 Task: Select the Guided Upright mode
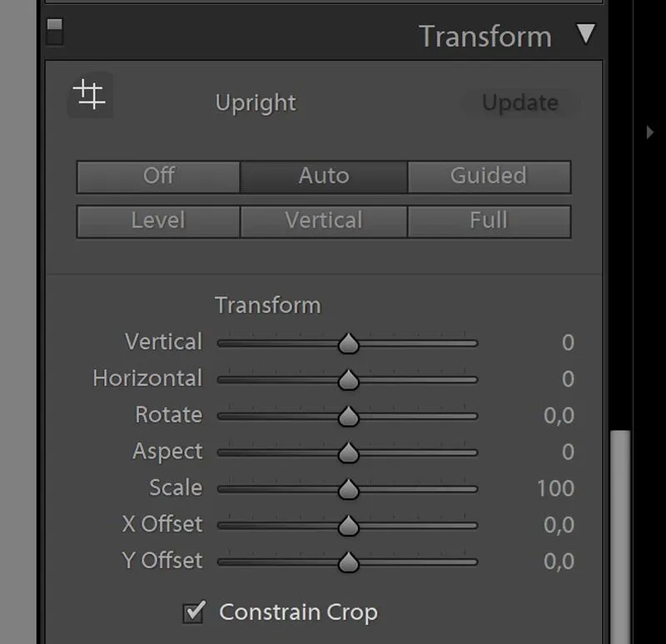coord(489,176)
